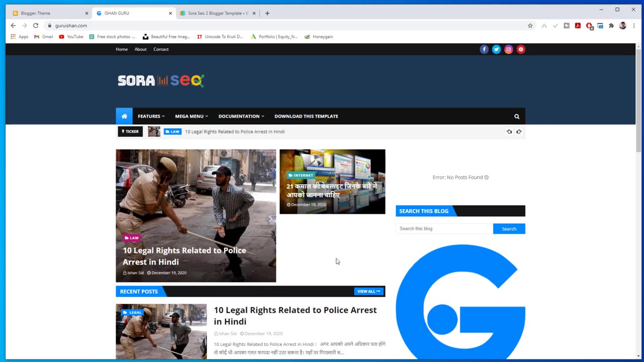Open the Extensions puzzle icon
The height and width of the screenshot is (362, 644).
pyautogui.click(x=611, y=26)
